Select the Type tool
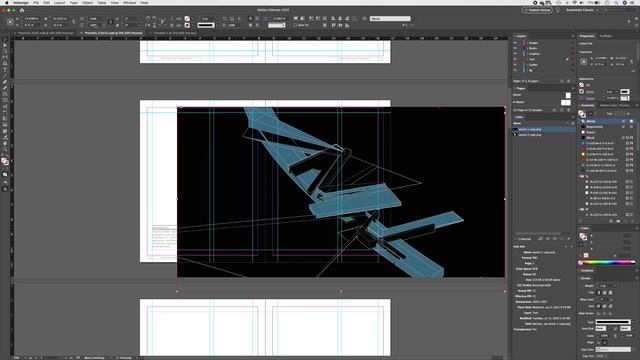Image resolution: width=640 pixels, height=360 pixels. click(5, 70)
